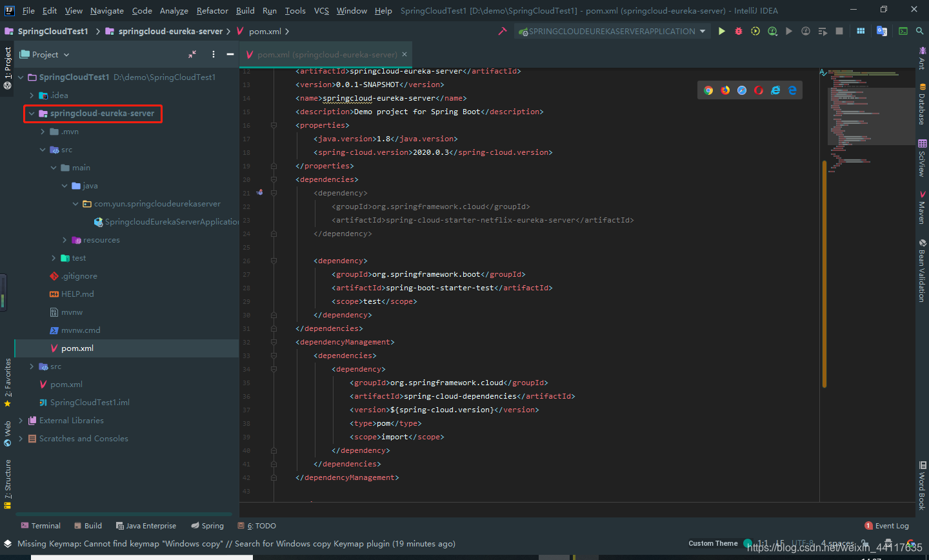
Task: Stop the running process with the square icon
Action: [839, 31]
